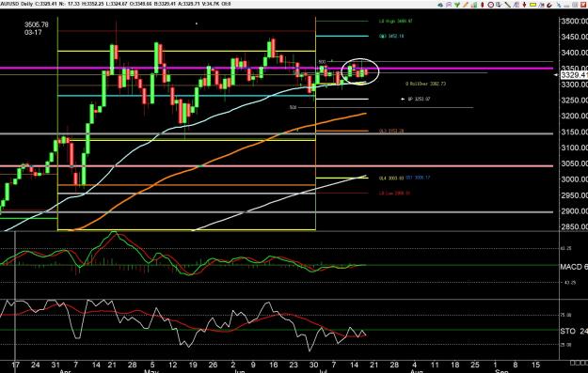Select the diagonal trend line tool
This screenshot has width=588, height=373.
pos(508,5)
